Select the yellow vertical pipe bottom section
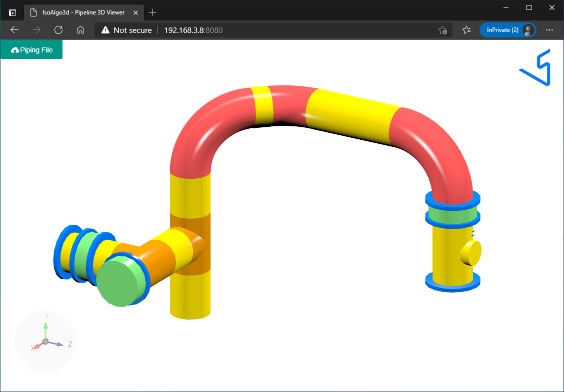 (x=190, y=297)
